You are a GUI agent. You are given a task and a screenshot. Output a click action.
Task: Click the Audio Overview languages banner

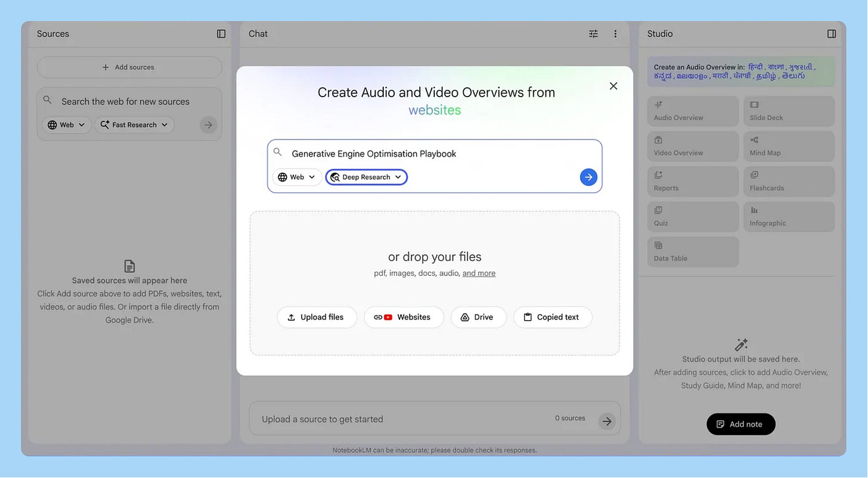click(741, 72)
